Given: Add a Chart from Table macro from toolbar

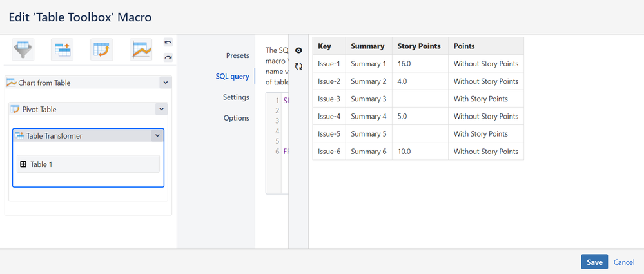Looking at the screenshot, I should pos(141,49).
